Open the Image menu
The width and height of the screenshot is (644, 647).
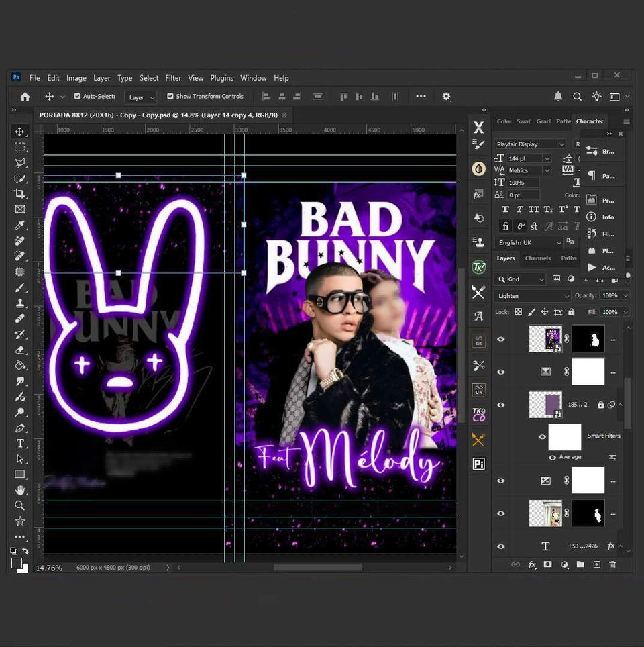[76, 78]
